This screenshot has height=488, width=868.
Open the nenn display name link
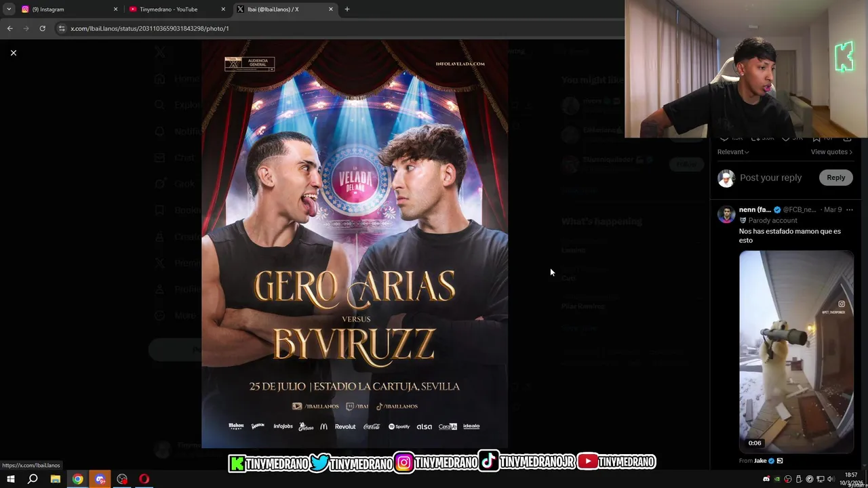point(755,210)
